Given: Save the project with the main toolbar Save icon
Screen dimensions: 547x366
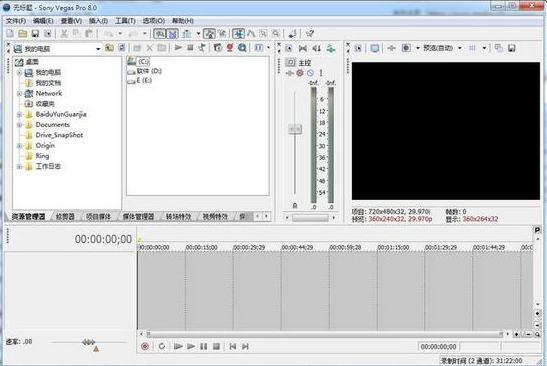Looking at the screenshot, I should tap(35, 33).
